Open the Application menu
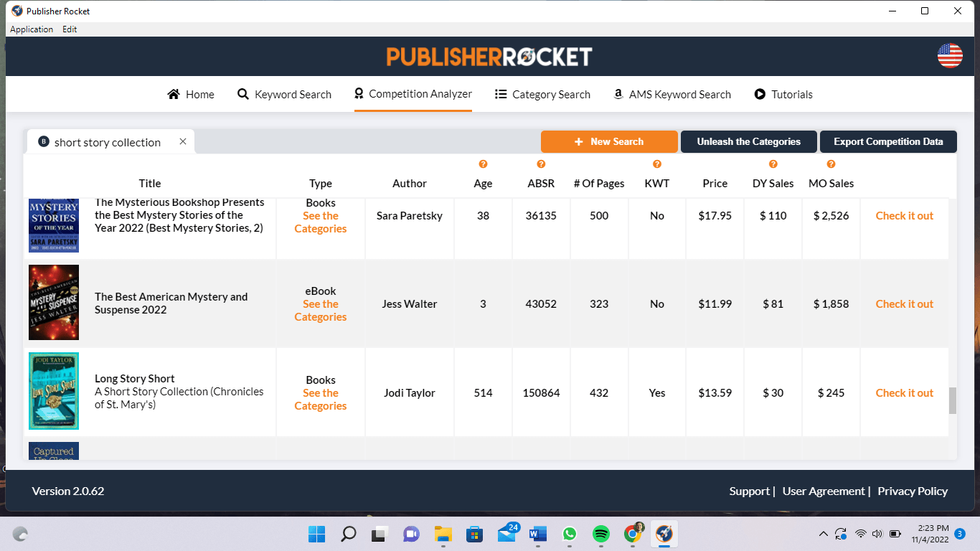980x551 pixels. tap(32, 29)
